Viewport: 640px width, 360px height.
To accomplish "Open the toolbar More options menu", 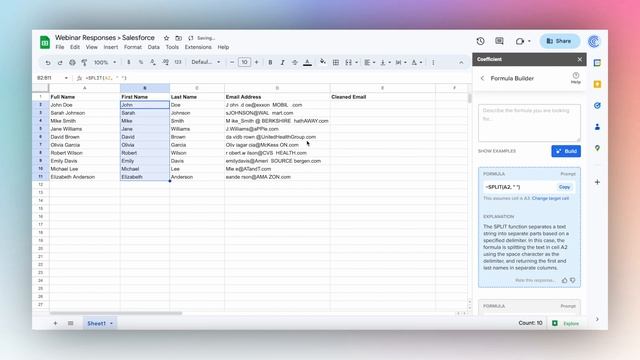I will point(433,62).
